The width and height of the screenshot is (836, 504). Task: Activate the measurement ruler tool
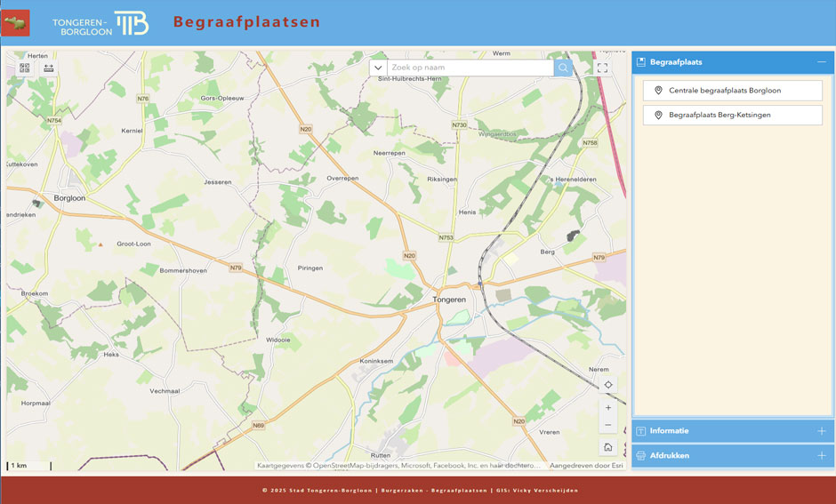point(48,68)
